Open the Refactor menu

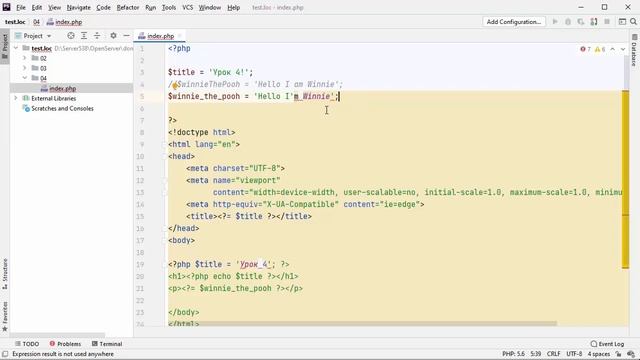(x=128, y=7)
